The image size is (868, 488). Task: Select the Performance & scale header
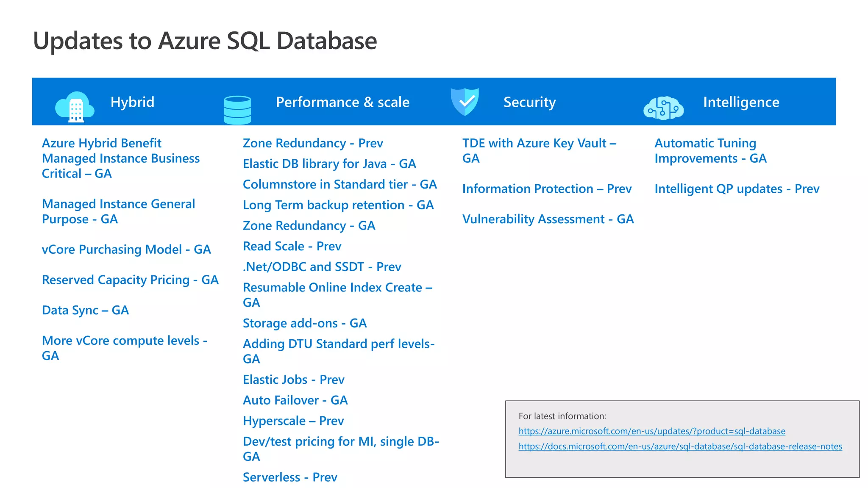tap(342, 102)
